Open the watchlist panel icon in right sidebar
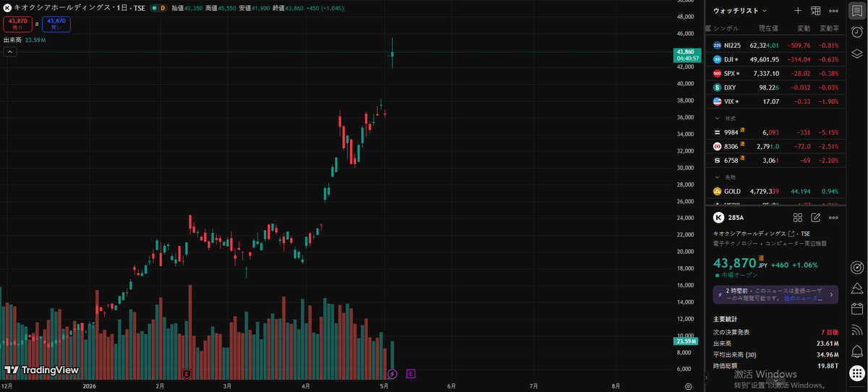Image resolution: width=868 pixels, height=392 pixels. pos(856,11)
